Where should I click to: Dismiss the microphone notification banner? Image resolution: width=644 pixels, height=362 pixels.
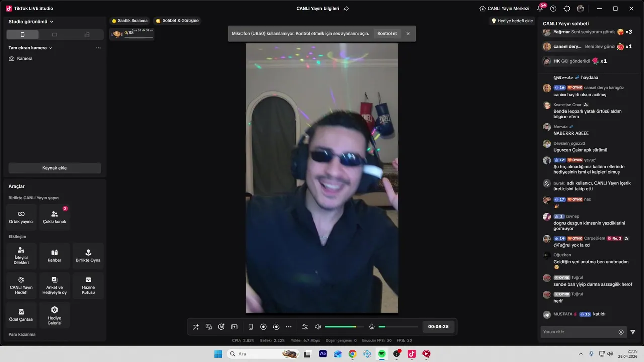[408, 34]
